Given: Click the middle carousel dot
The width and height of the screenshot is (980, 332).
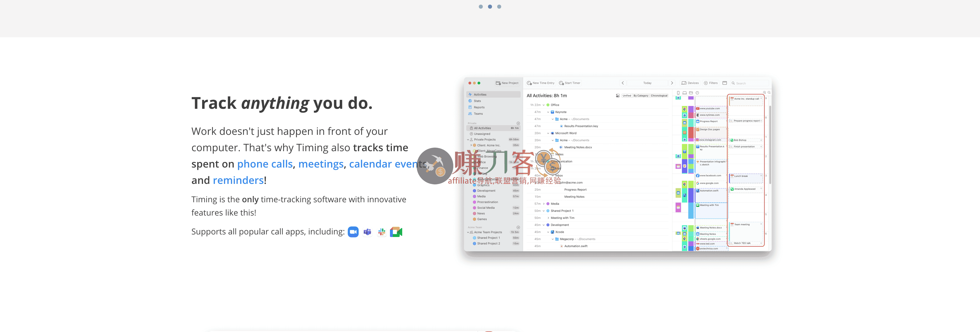Looking at the screenshot, I should coord(490,6).
